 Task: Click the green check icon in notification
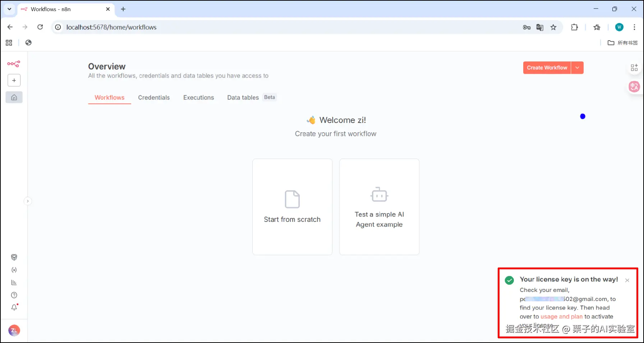(509, 280)
